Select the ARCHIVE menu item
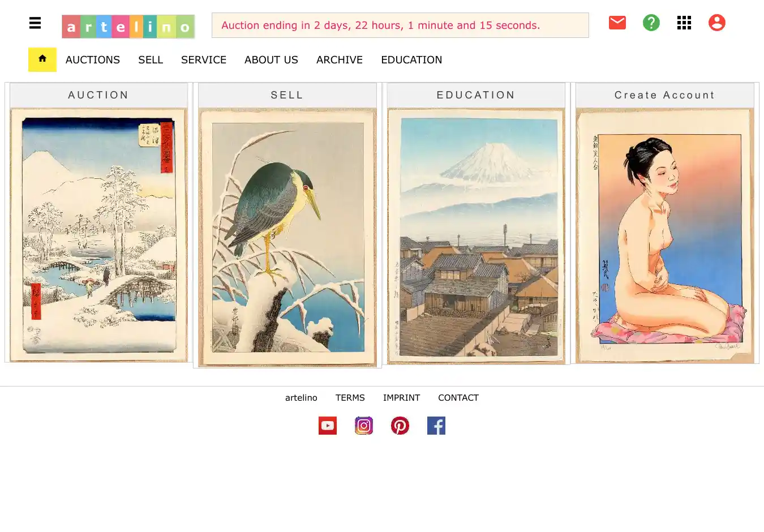Image resolution: width=764 pixels, height=532 pixels. pyautogui.click(x=340, y=60)
